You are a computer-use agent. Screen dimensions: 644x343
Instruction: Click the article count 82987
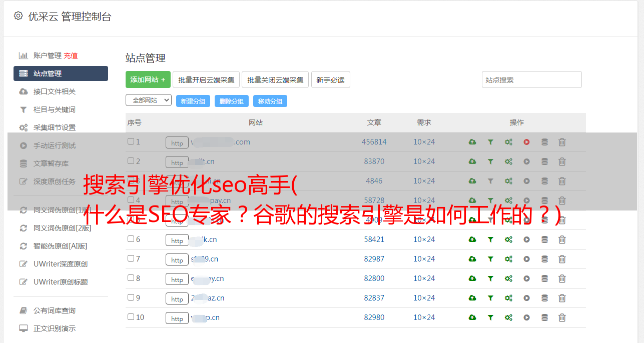[374, 259]
